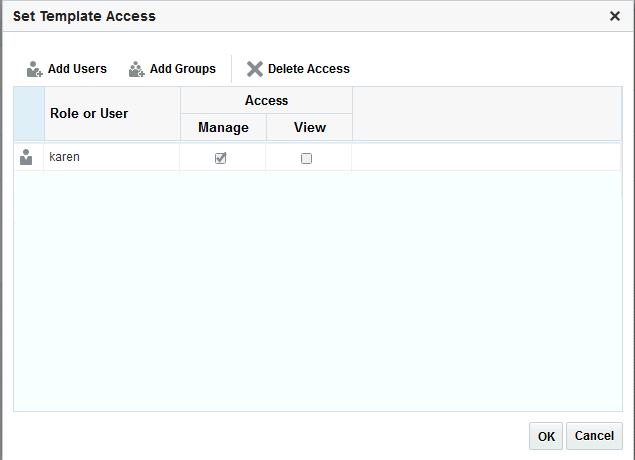The image size is (635, 460).
Task: Click the Add Users person icon
Action: coord(35,69)
